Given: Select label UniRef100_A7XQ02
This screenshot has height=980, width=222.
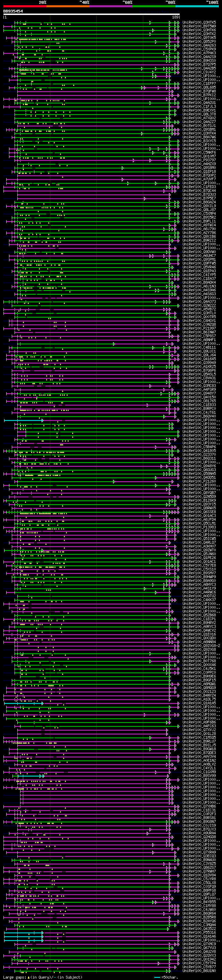Looking at the screenshot, I should (199, 118).
